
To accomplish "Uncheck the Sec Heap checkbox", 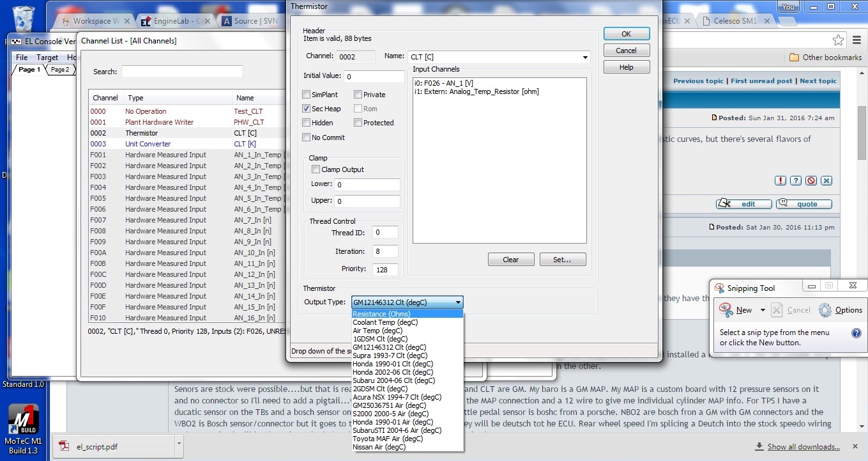I will (307, 109).
